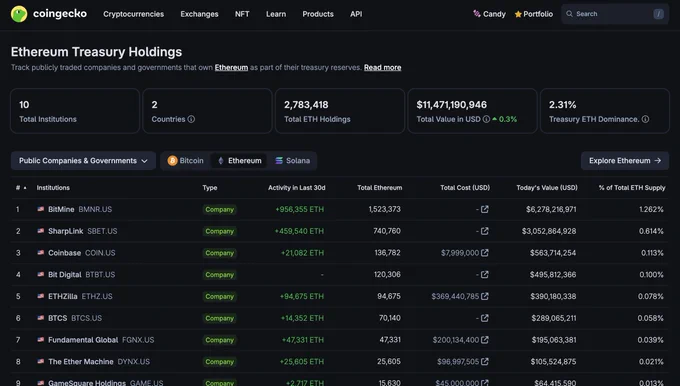
Task: Click the CoinGecko logo icon
Action: click(x=19, y=14)
